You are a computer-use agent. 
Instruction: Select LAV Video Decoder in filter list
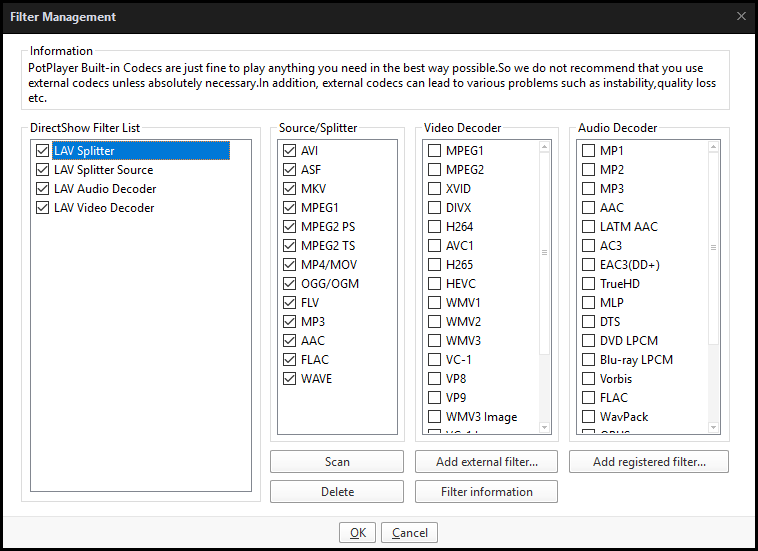coord(104,208)
